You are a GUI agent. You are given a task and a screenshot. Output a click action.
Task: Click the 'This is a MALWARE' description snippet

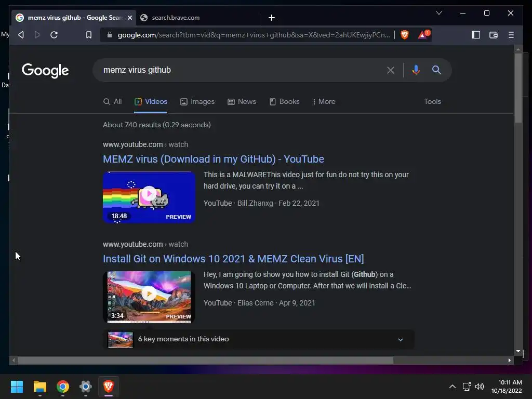coord(306,180)
